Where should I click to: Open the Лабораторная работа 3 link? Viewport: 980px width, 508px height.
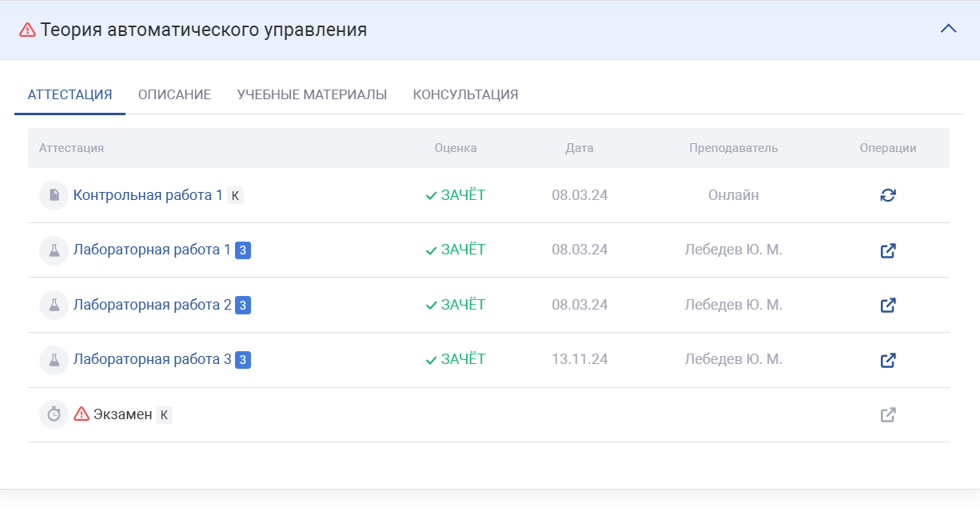152,360
